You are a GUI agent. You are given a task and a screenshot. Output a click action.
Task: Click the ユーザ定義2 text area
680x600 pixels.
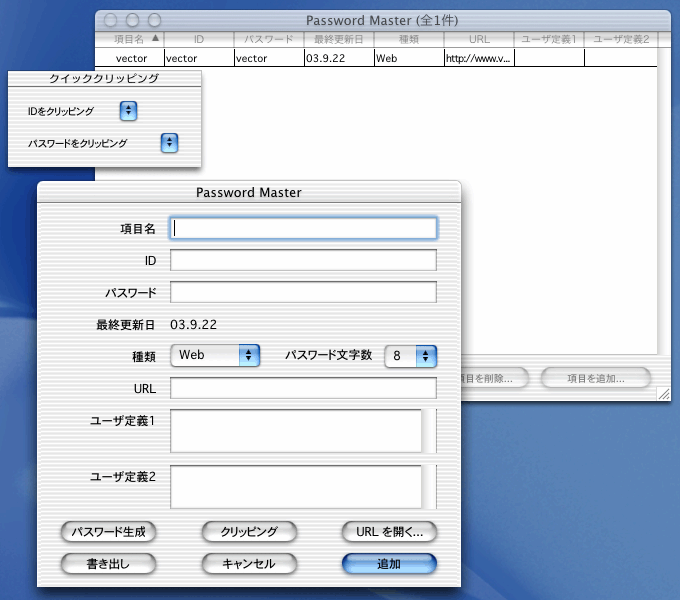tap(296, 487)
